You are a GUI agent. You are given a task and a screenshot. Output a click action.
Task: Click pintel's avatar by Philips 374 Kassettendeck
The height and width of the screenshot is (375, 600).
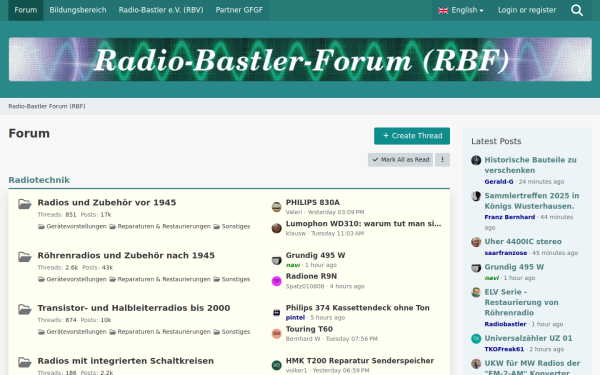[x=276, y=313]
